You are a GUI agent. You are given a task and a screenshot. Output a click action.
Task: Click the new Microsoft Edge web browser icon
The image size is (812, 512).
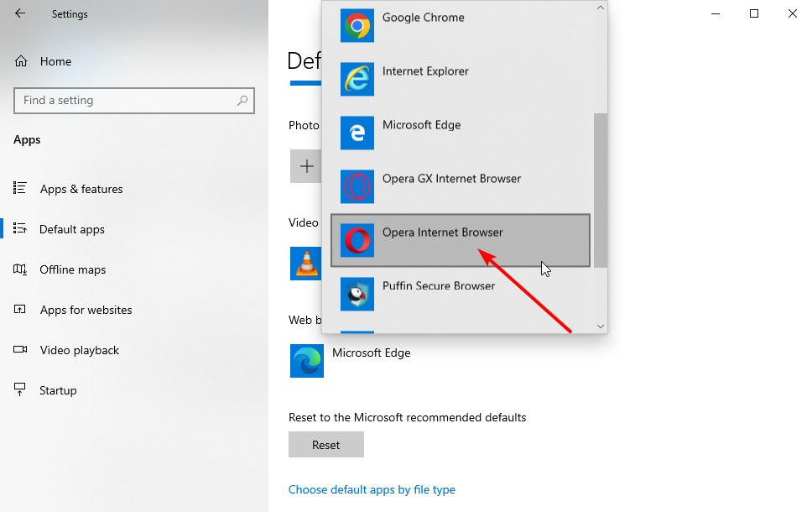[x=307, y=361]
